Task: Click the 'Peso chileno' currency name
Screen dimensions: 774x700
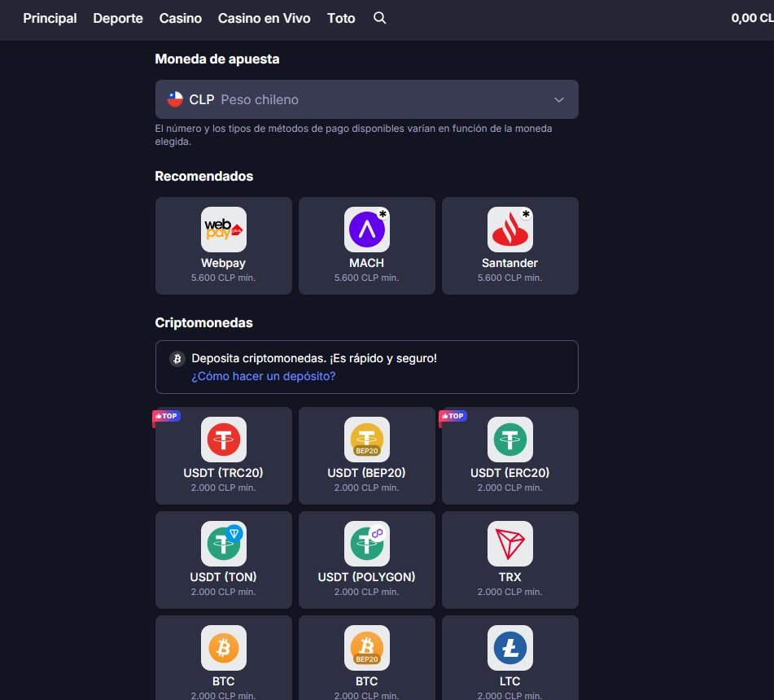Action: (260, 100)
